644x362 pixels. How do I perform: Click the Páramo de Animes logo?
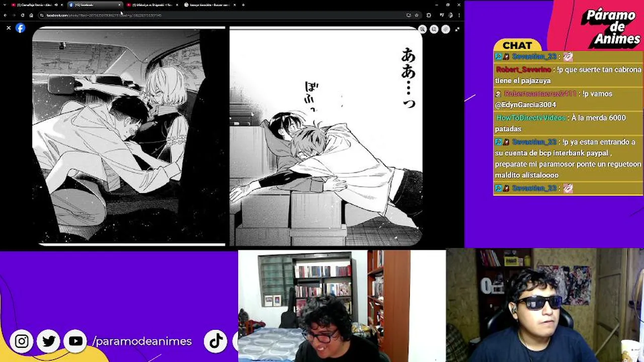610,28
